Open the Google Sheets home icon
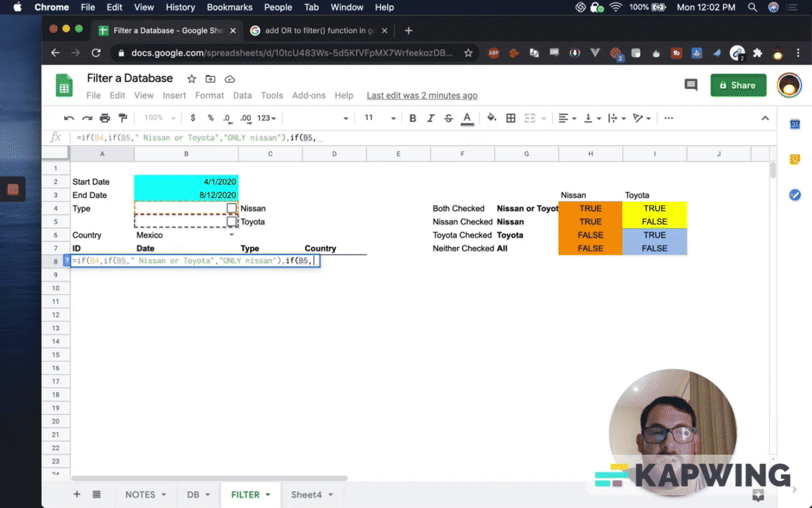 pyautogui.click(x=64, y=86)
